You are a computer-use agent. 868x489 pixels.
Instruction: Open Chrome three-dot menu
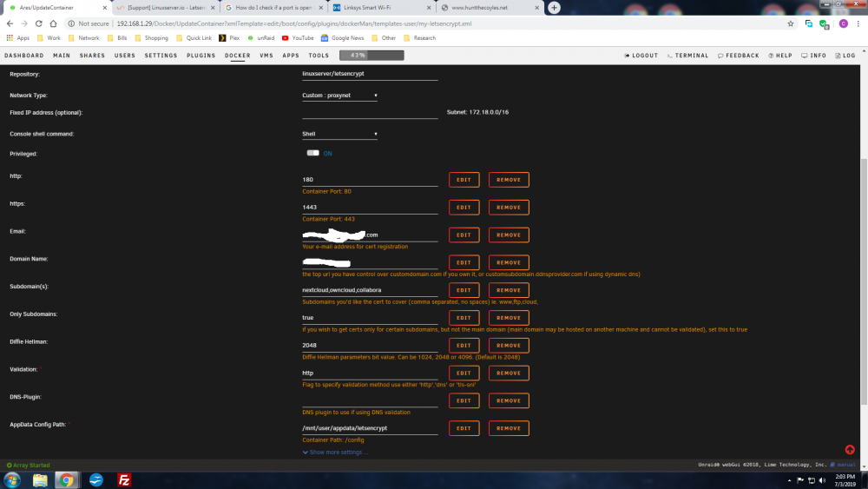858,23
